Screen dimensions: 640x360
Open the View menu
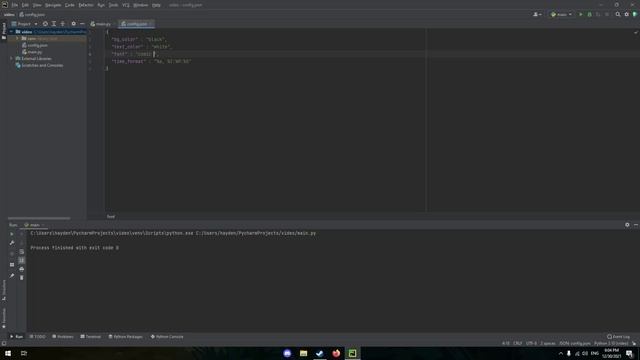[37, 5]
